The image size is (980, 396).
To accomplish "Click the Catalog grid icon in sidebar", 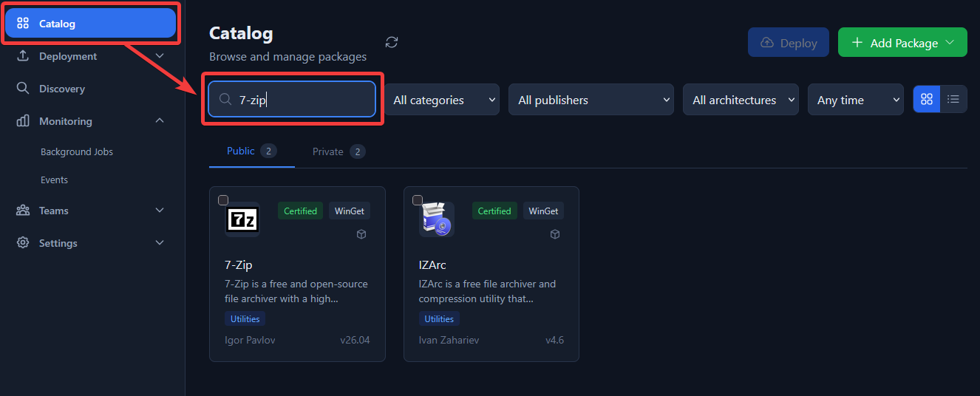I will pos(23,24).
